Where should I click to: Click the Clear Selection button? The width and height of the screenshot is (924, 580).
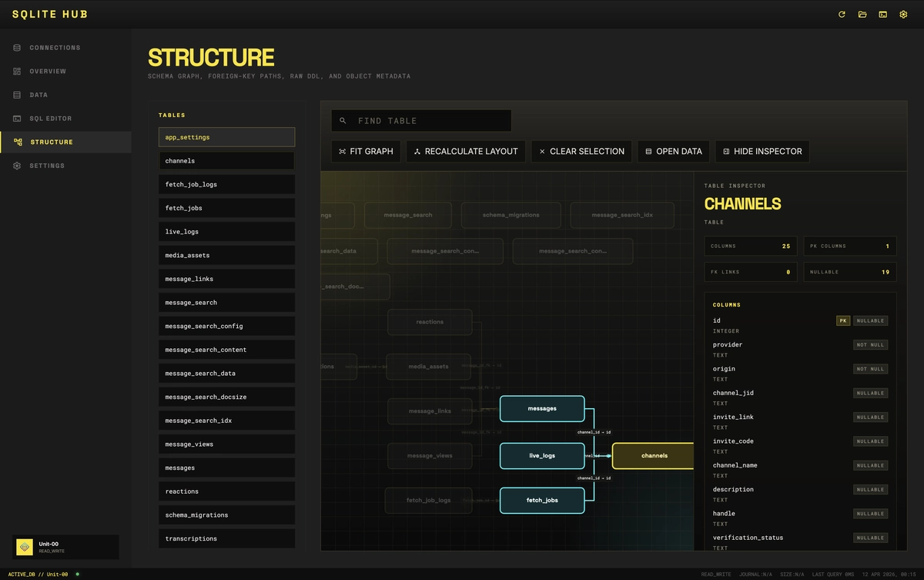click(x=581, y=152)
